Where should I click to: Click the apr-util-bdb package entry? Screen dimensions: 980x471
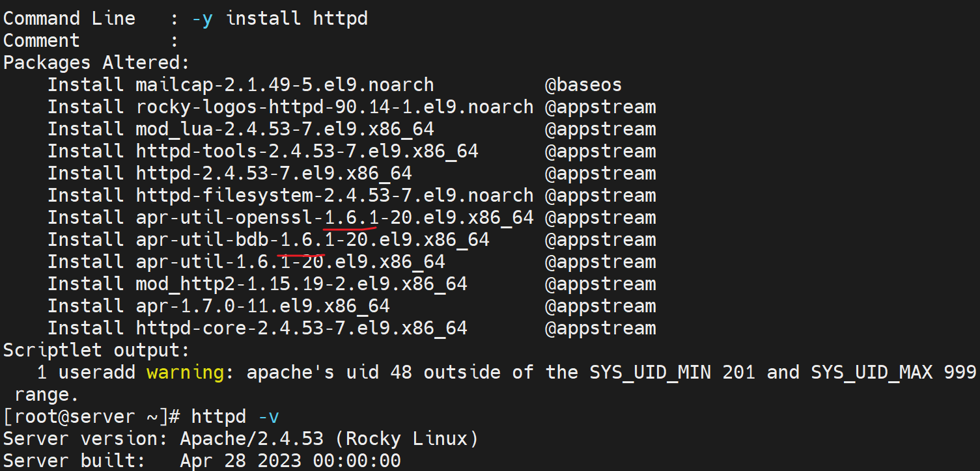(x=312, y=239)
